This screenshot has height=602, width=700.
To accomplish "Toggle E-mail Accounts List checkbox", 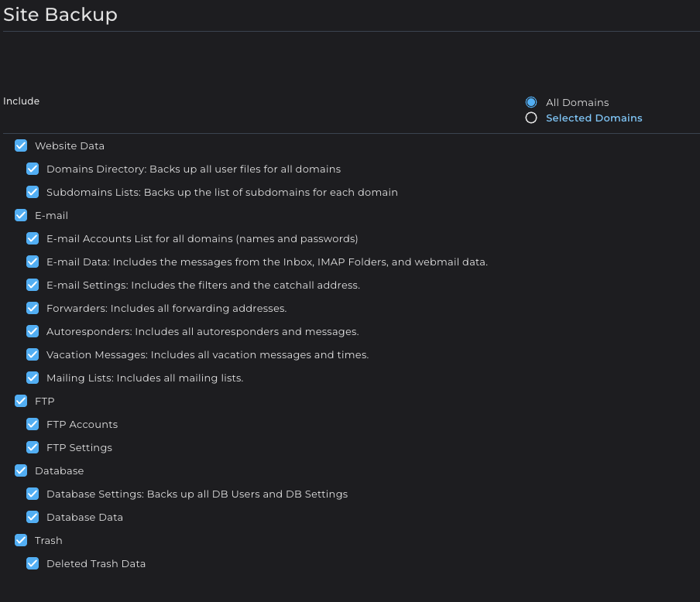I will pos(33,238).
